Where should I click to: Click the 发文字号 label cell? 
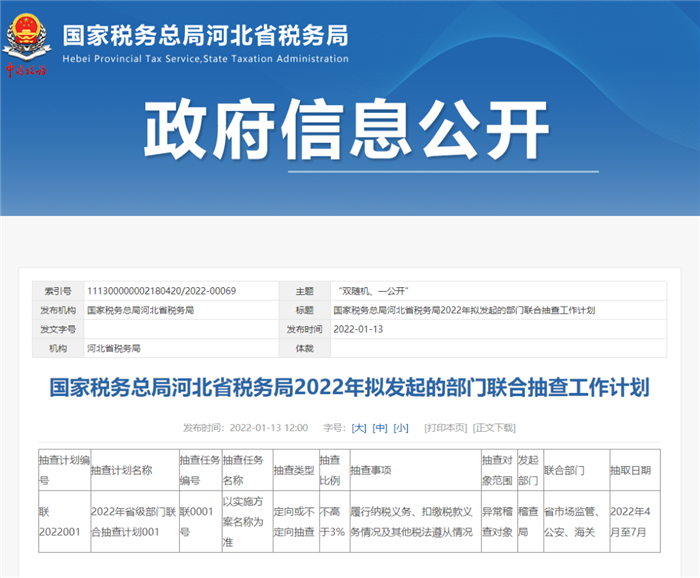(58, 329)
